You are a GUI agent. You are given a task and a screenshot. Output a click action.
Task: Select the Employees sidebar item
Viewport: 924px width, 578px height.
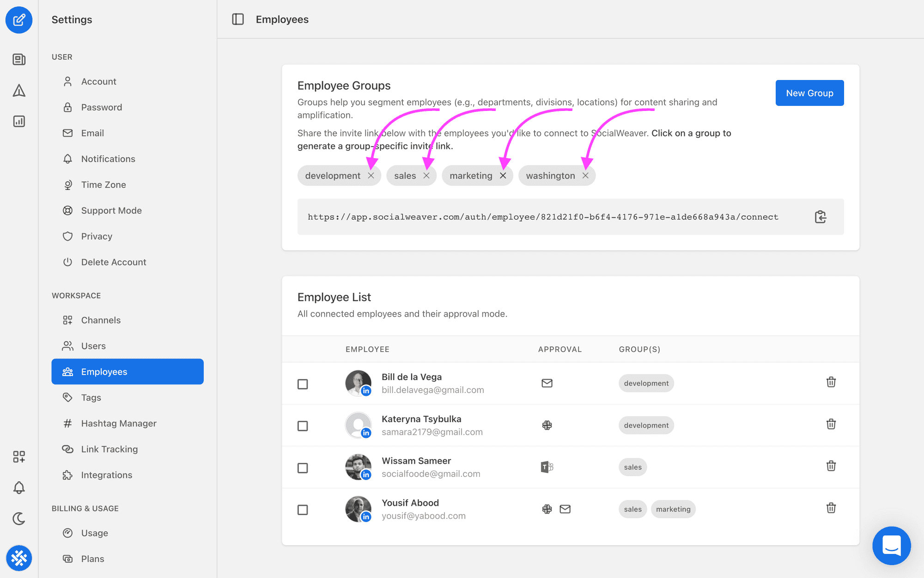click(128, 372)
